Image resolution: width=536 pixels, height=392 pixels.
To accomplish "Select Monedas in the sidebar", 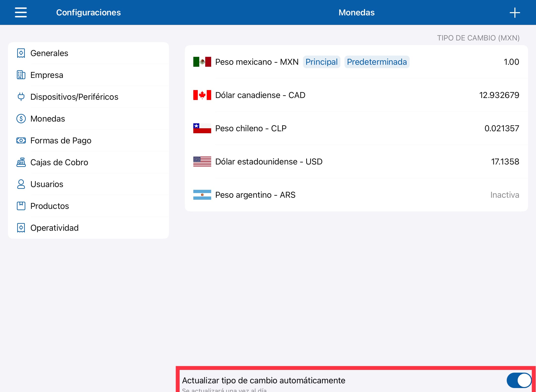I will tap(89, 119).
